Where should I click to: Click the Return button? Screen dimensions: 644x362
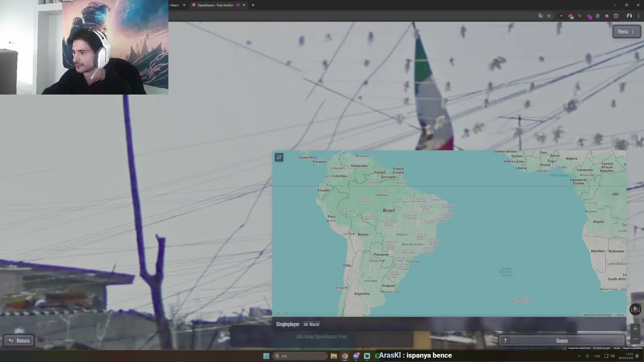point(19,340)
